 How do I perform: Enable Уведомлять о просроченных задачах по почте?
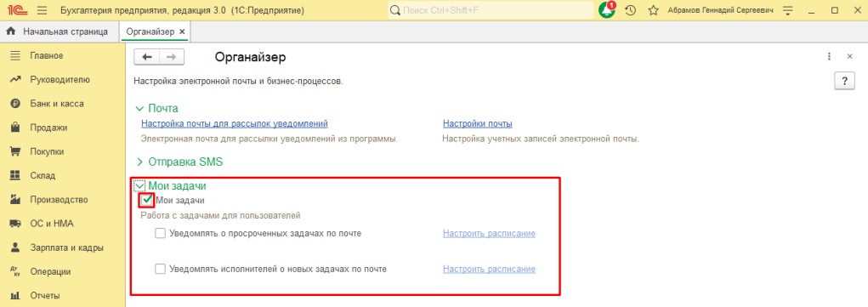click(161, 234)
